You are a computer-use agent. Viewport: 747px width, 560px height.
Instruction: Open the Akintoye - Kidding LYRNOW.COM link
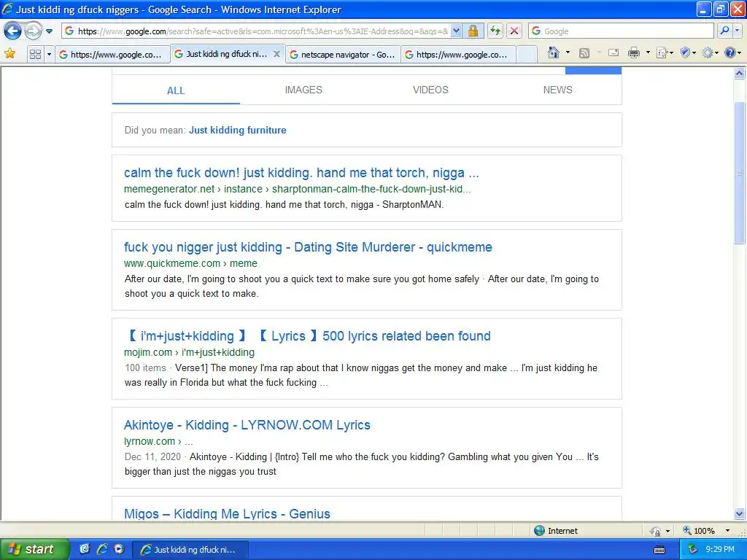tap(247, 425)
